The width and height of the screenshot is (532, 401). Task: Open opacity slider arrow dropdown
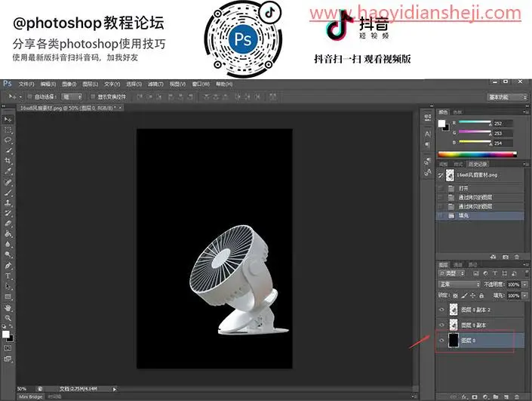(x=525, y=284)
